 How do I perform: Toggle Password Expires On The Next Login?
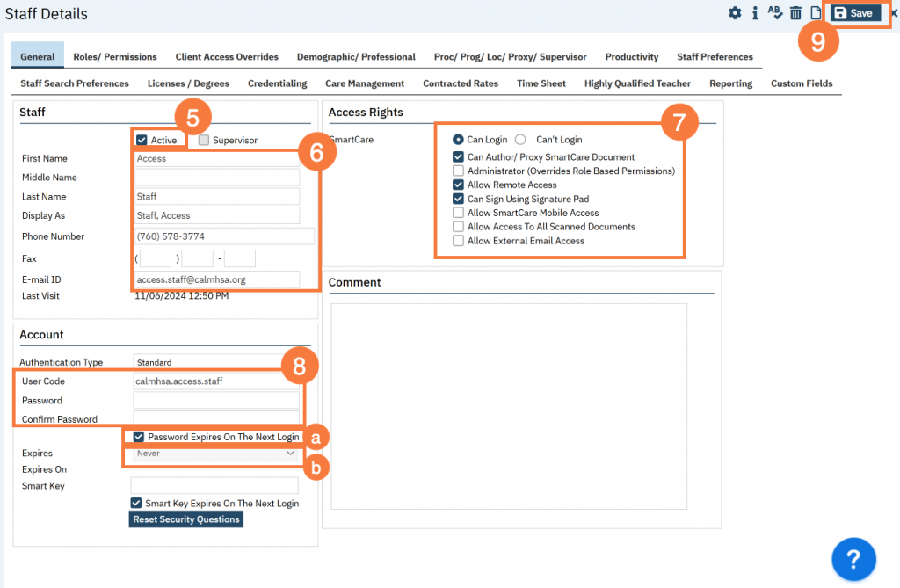pos(138,437)
